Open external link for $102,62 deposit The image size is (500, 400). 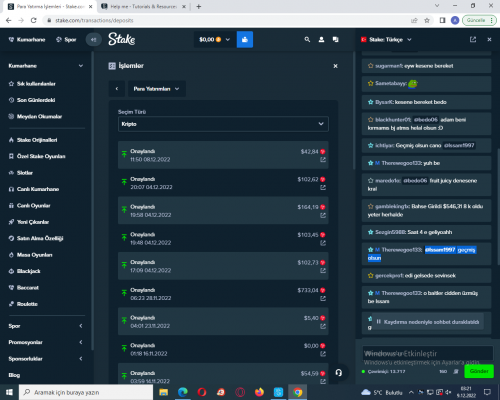coord(323,188)
